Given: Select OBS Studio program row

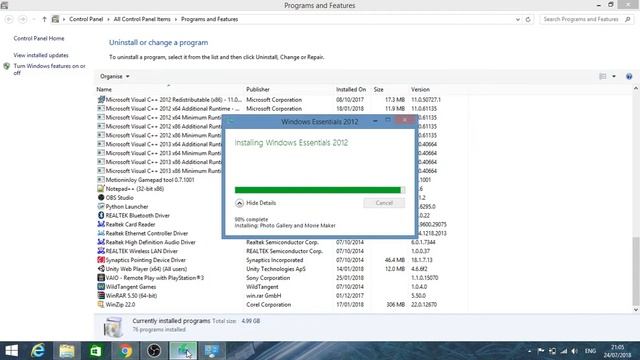Looking at the screenshot, I should point(120,198).
